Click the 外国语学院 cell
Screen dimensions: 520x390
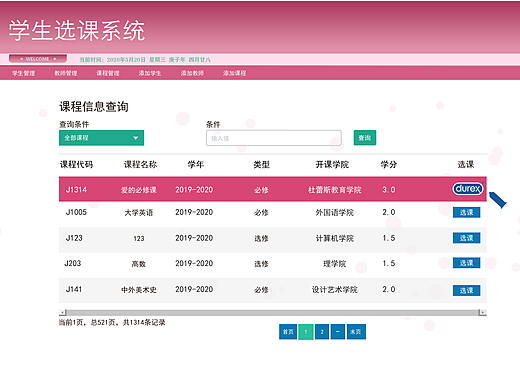tap(335, 213)
